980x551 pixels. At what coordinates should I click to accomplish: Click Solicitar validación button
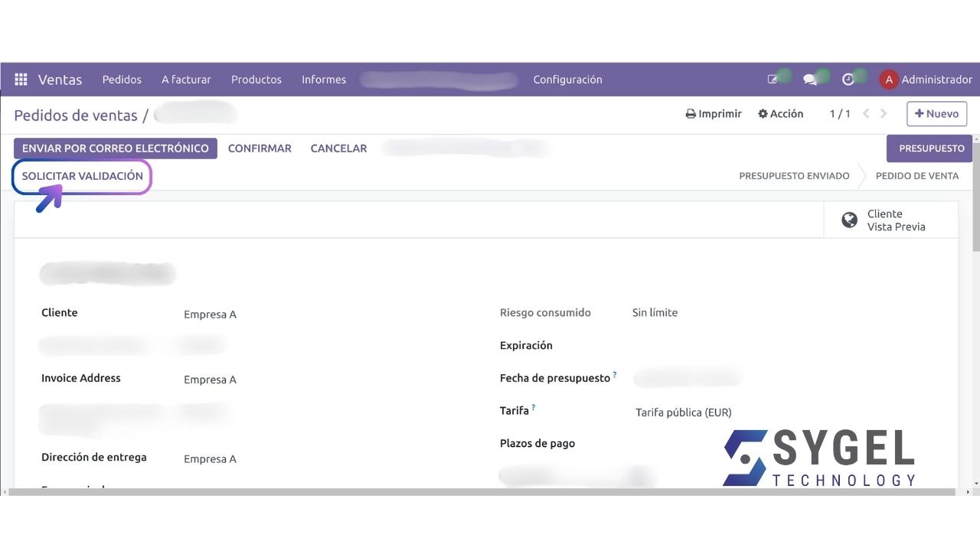tap(83, 176)
